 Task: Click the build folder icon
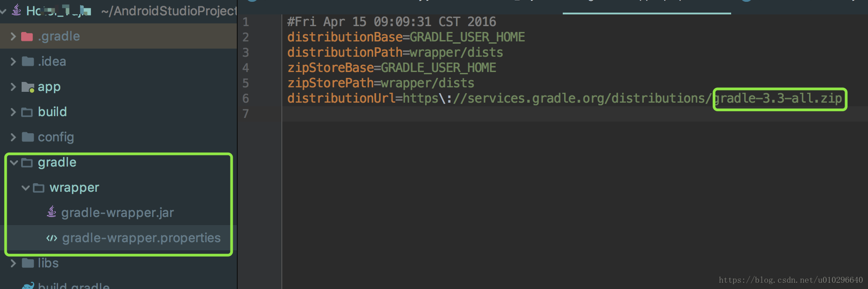coord(27,112)
